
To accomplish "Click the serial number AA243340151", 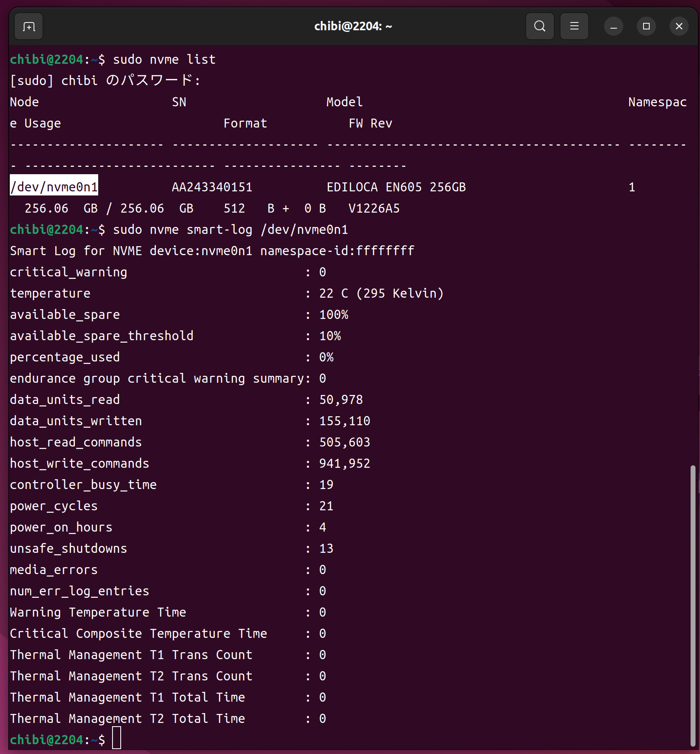I will click(x=212, y=187).
